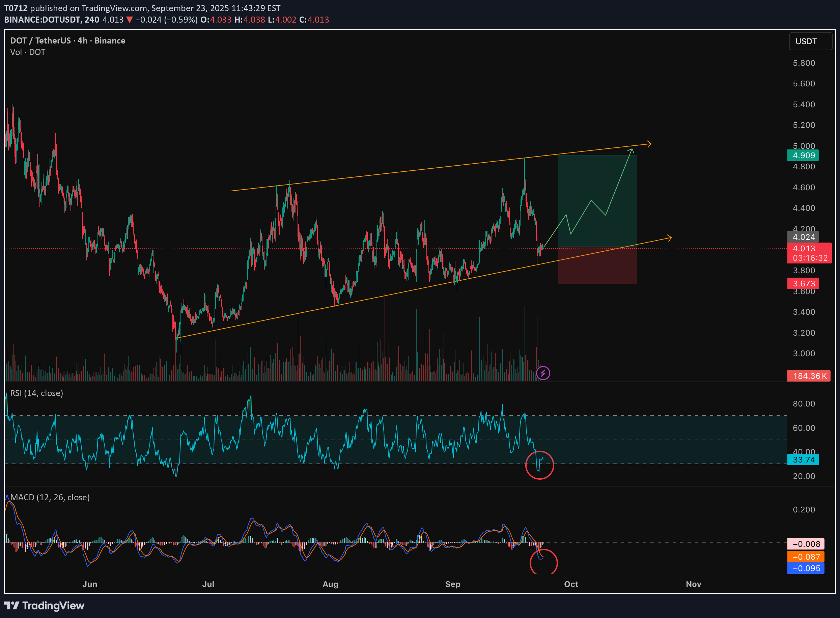
Task: Click the red 3.673 stop price label
Action: pos(803,284)
